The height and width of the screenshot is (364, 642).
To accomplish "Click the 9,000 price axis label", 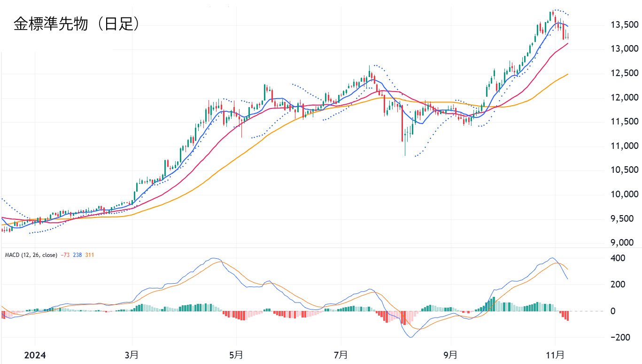I will [x=626, y=243].
